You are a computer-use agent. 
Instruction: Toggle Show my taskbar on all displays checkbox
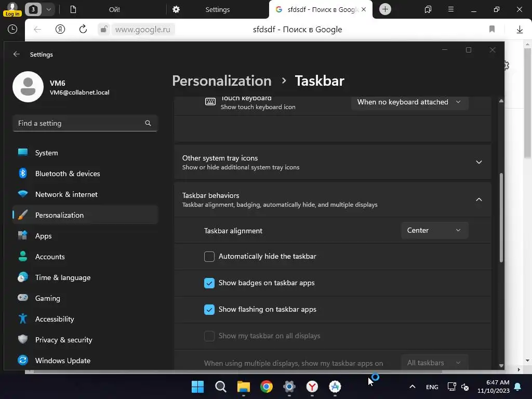(209, 336)
